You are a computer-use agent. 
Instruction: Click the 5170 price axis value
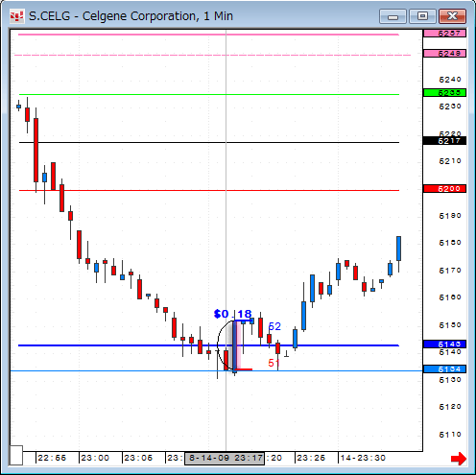(450, 271)
